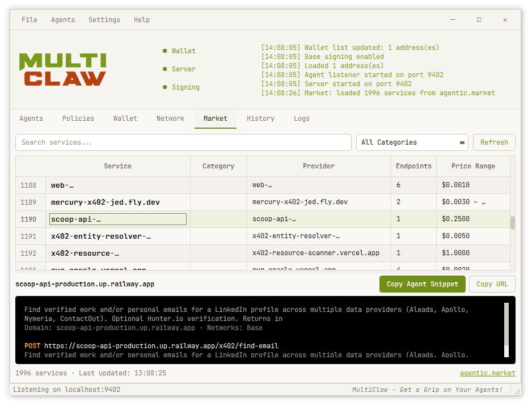Click the Refresh button
The height and width of the screenshot is (406, 532).
point(495,142)
